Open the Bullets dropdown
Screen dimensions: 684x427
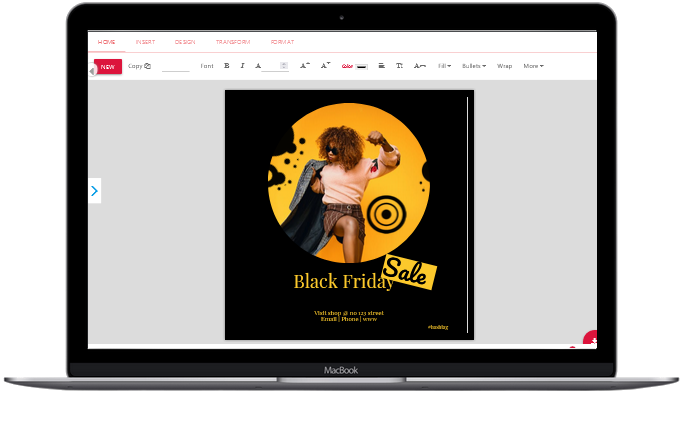(474, 66)
